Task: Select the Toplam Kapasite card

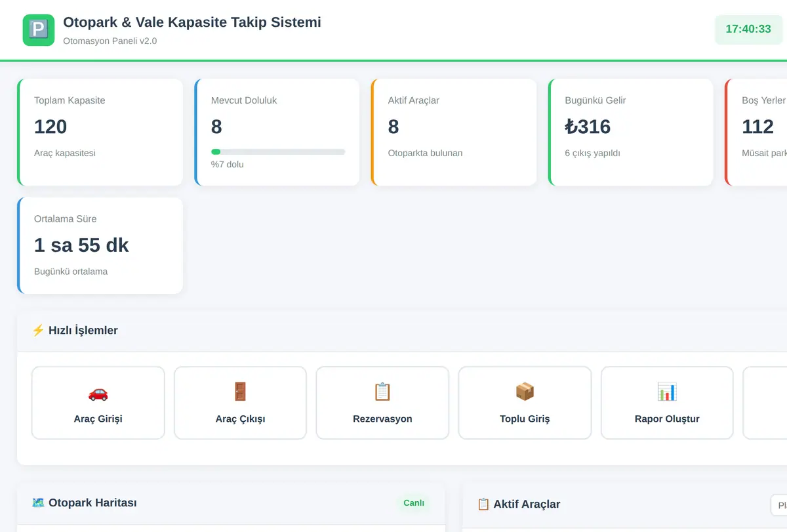Action: 100,133
